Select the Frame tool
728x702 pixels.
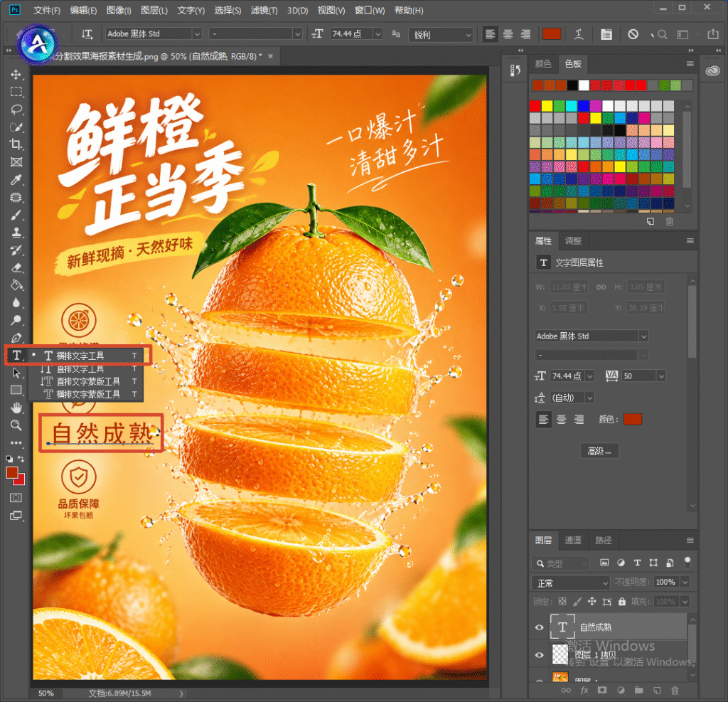16,162
